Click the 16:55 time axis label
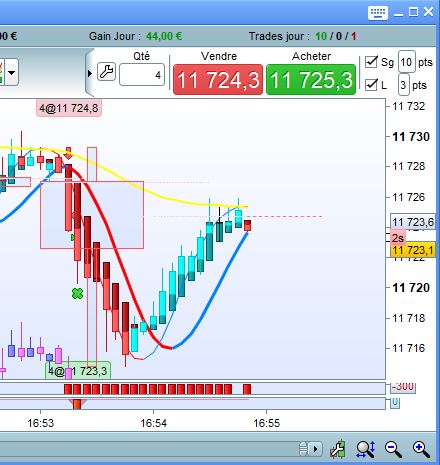The width and height of the screenshot is (440, 465). (x=267, y=423)
